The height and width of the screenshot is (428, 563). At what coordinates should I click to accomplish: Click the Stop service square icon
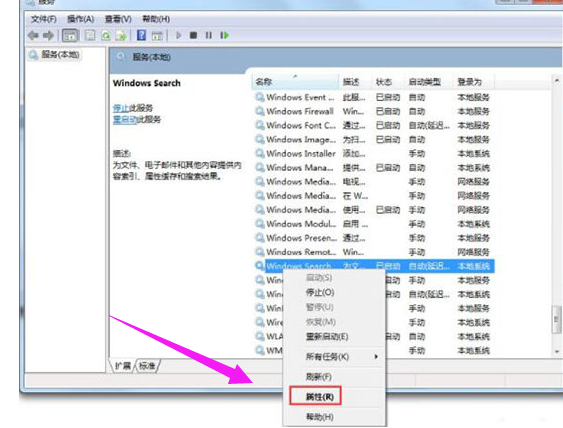click(193, 35)
